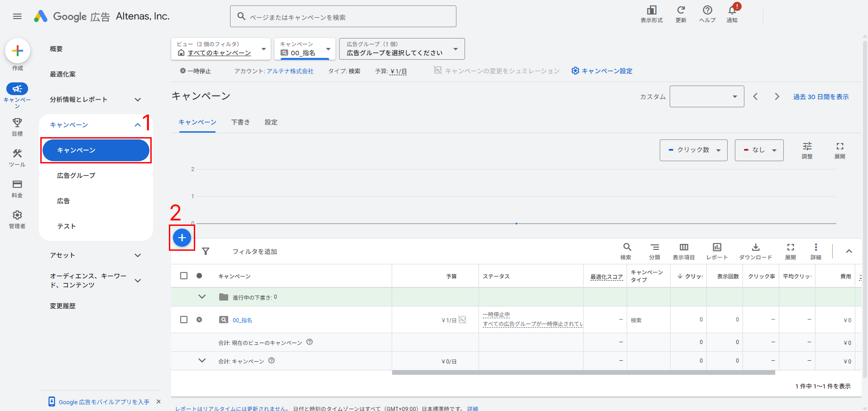Click the chart 調整 adjust icon

pos(807,146)
